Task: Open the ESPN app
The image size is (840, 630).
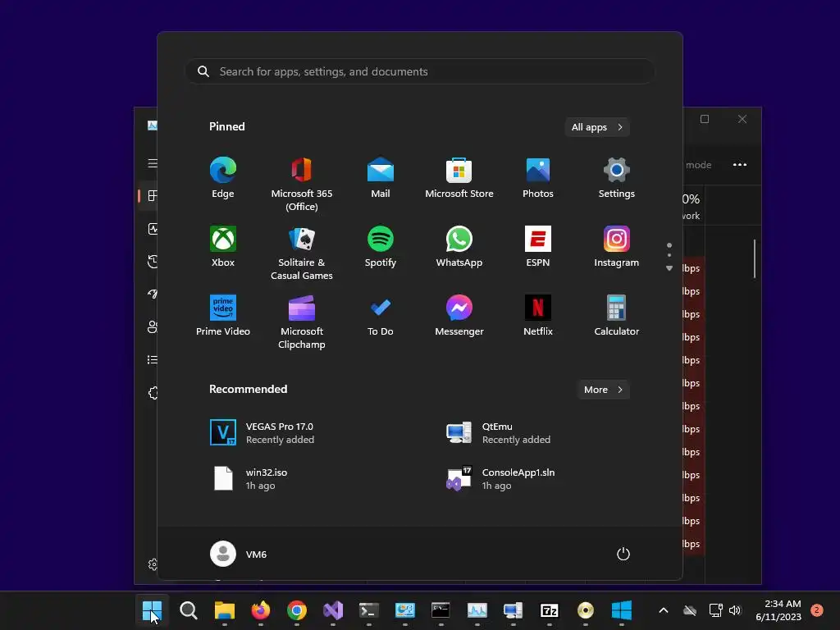Action: click(x=538, y=247)
